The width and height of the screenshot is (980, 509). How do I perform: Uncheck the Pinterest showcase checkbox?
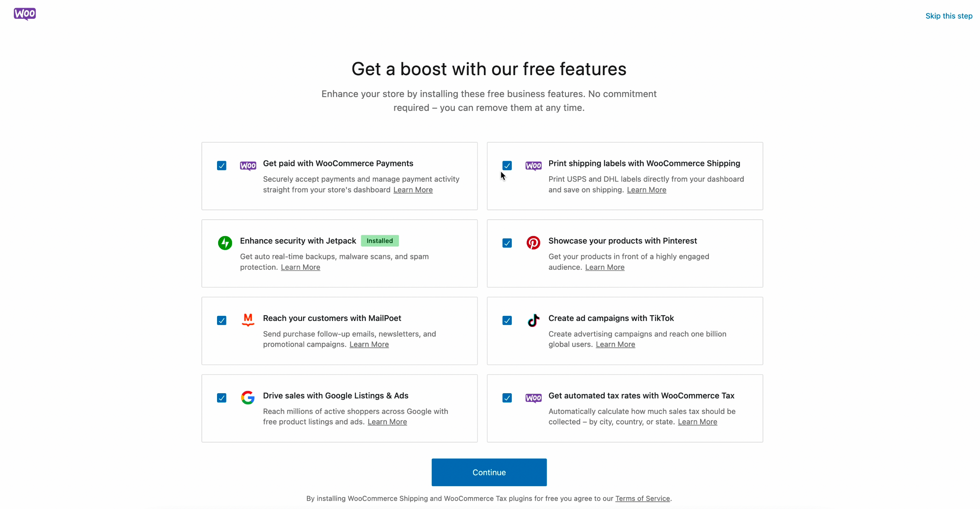(507, 243)
